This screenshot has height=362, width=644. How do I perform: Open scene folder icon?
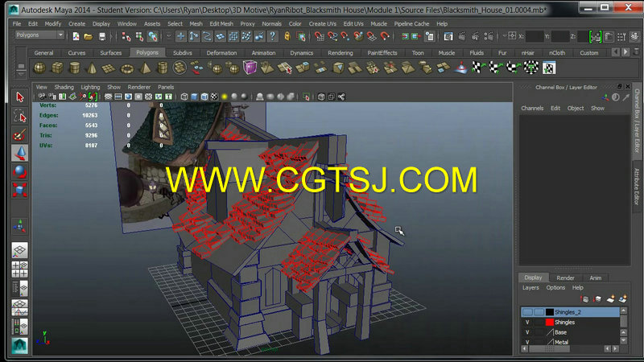pyautogui.click(x=89, y=36)
